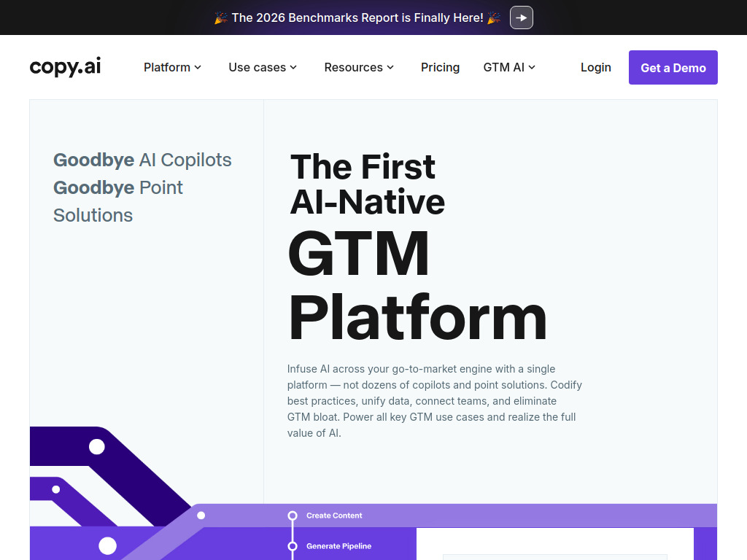
Task: Click the ring marker beside Generate Pipeline
Action: (x=293, y=546)
